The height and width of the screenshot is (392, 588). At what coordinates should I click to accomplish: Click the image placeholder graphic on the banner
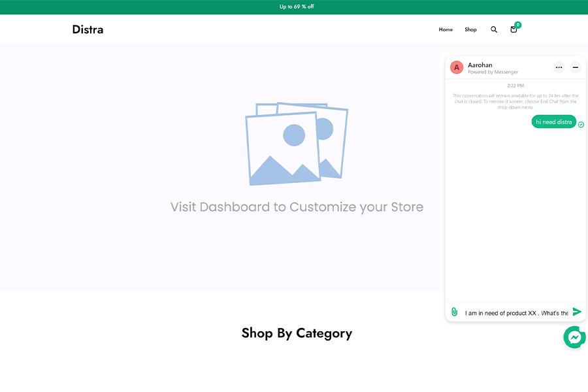point(296,143)
